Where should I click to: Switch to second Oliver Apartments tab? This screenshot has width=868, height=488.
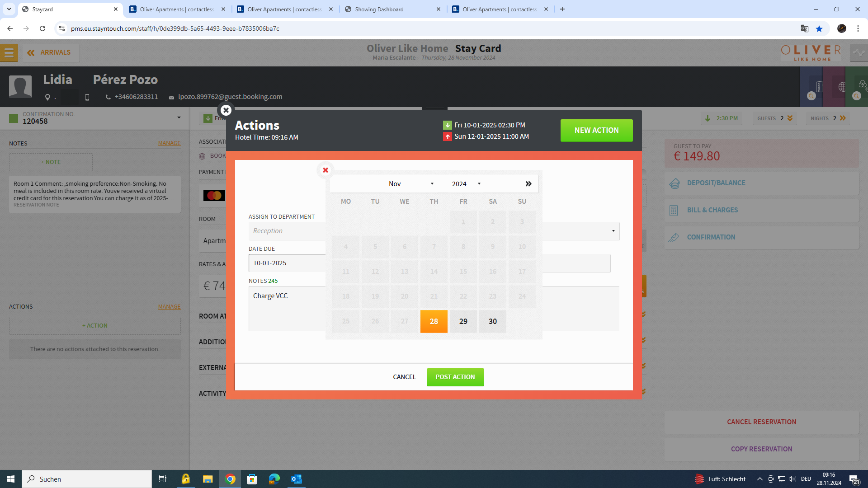coord(285,9)
